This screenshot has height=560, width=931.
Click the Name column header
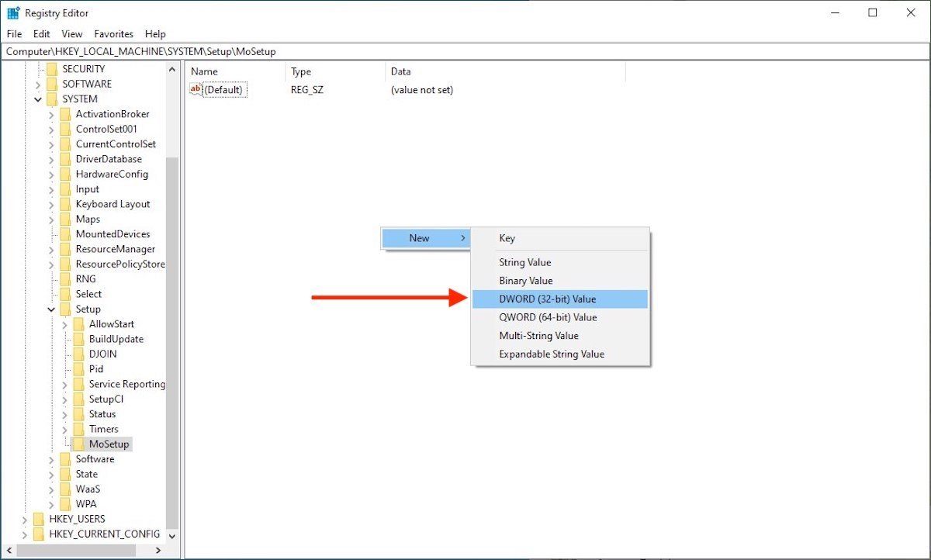(x=235, y=72)
